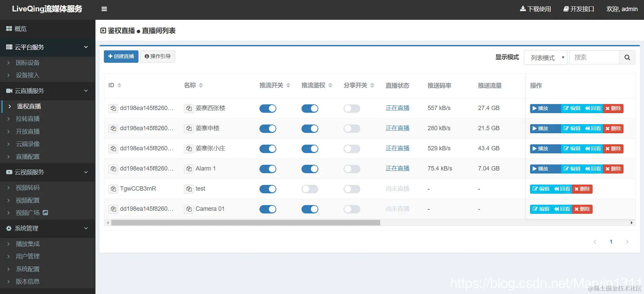644x294 pixels.
Task: Open 开发接口 API docs link
Action: 579,9
